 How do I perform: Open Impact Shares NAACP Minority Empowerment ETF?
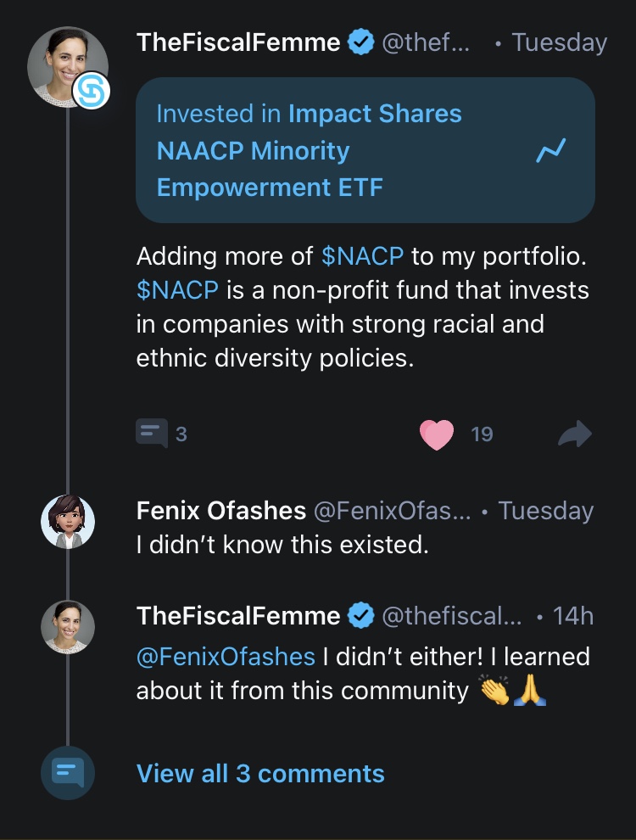click(310, 151)
